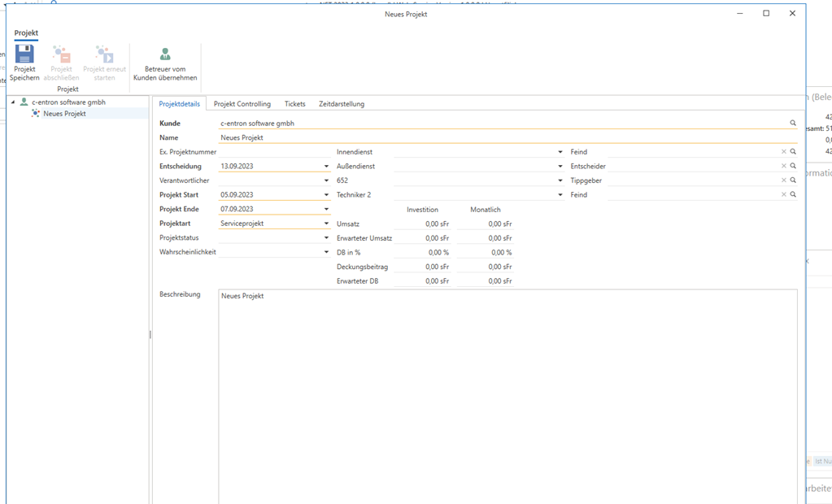
Task: Click the Projekt Speichern save icon
Action: (24, 55)
